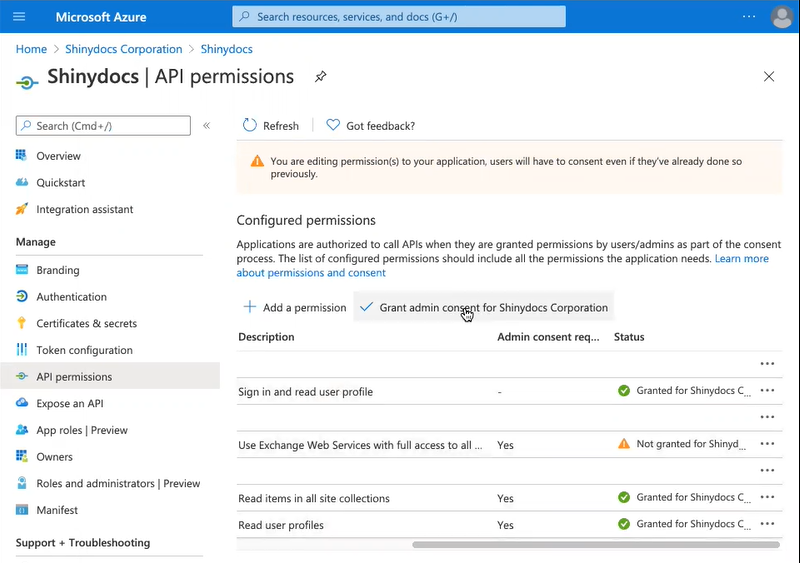This screenshot has width=800, height=563.
Task: Open Token configuration settings
Action: click(x=84, y=351)
